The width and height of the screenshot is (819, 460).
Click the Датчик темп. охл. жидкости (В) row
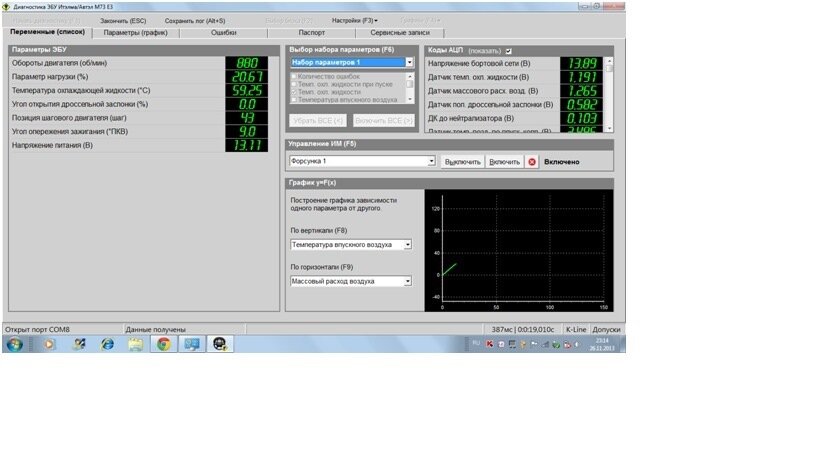(x=514, y=77)
